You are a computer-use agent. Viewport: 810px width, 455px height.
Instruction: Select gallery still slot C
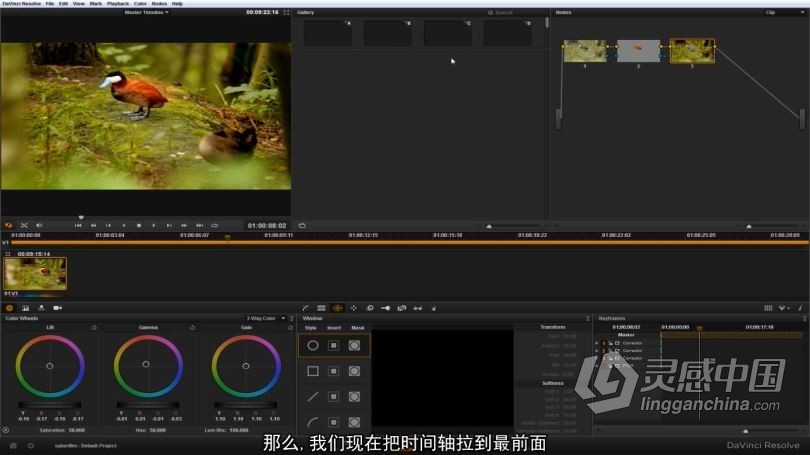click(x=448, y=33)
